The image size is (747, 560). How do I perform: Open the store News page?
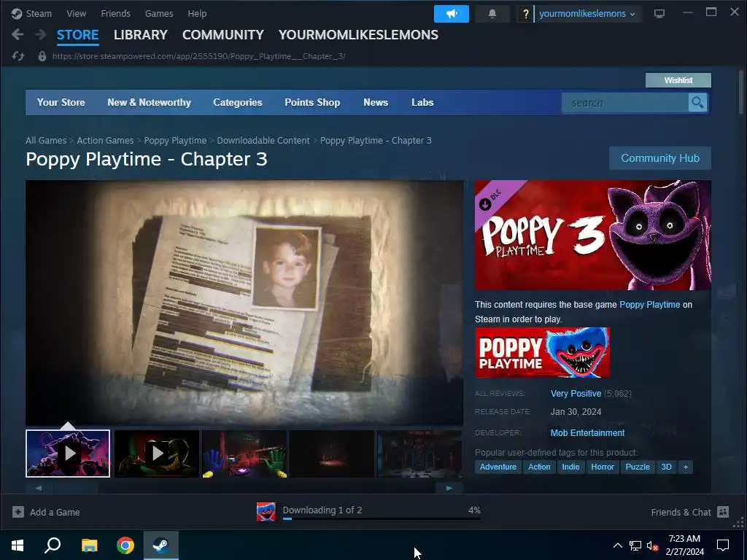pos(376,102)
